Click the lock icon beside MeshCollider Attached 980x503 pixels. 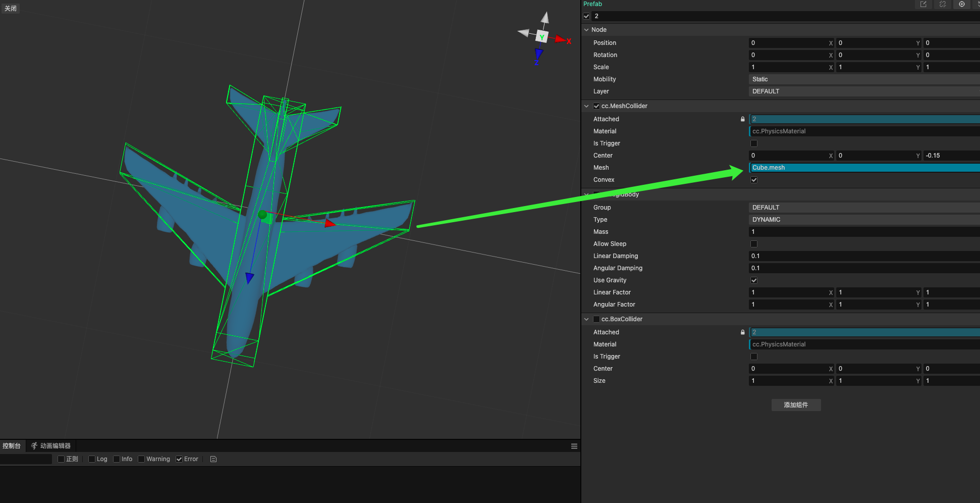pos(742,119)
